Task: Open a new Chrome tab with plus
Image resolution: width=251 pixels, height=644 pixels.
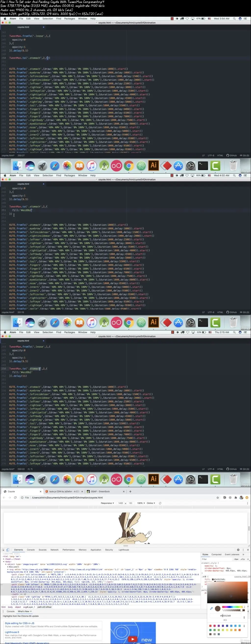Action: pyautogui.click(x=130, y=492)
